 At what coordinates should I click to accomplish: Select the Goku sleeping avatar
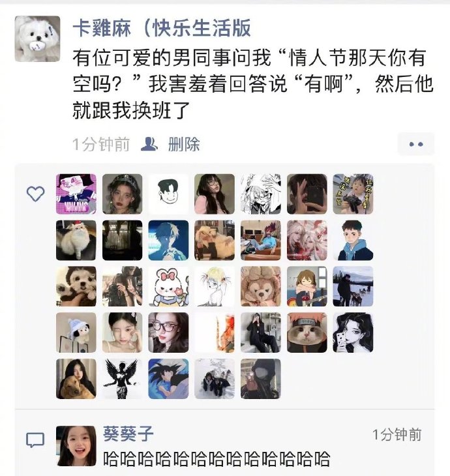[168, 379]
